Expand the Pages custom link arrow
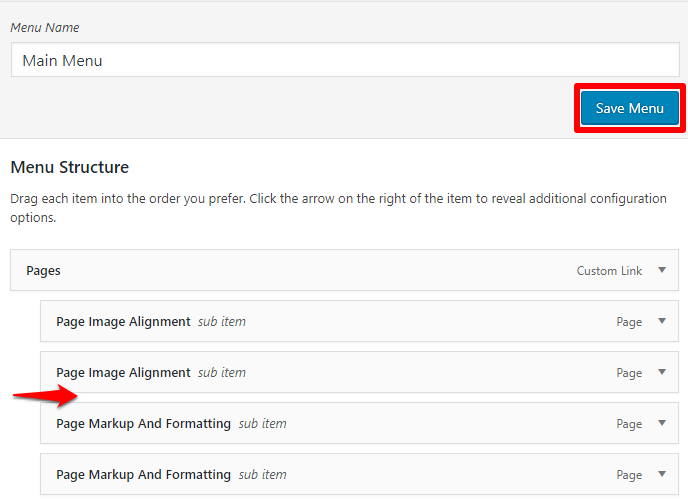The image size is (688, 501). pyautogui.click(x=662, y=270)
